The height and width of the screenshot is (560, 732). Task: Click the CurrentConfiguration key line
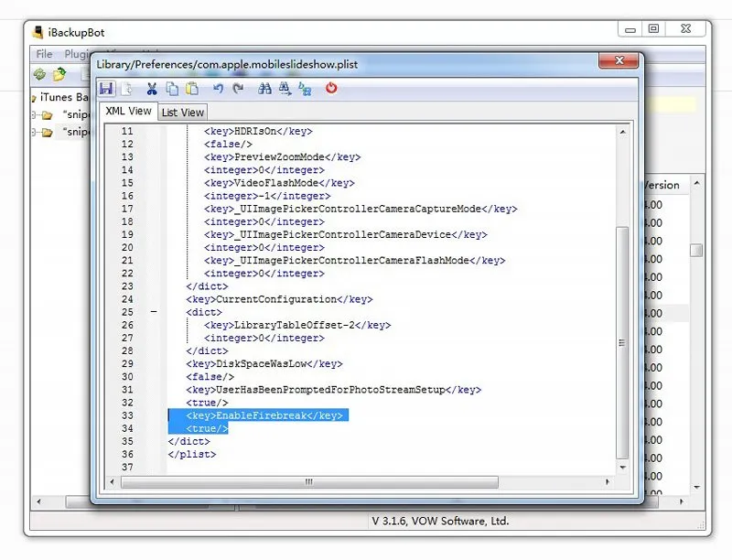[x=279, y=299]
